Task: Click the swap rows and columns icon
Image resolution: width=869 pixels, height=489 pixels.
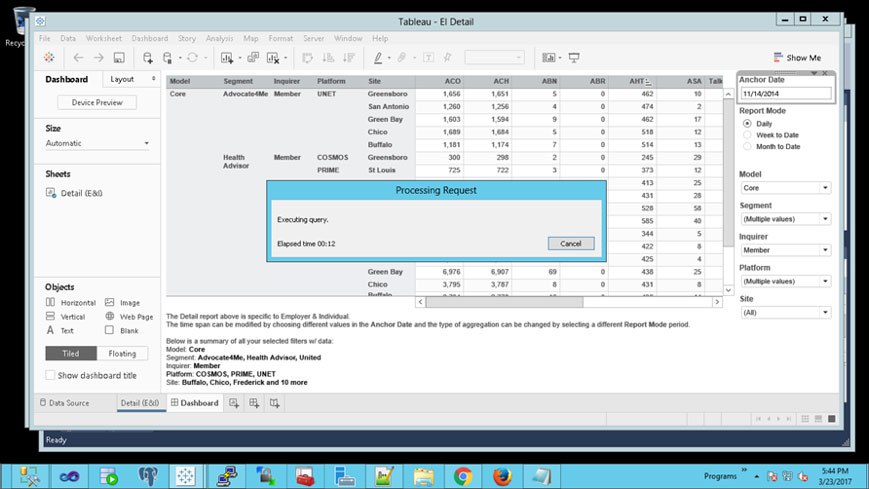Action: (x=308, y=58)
